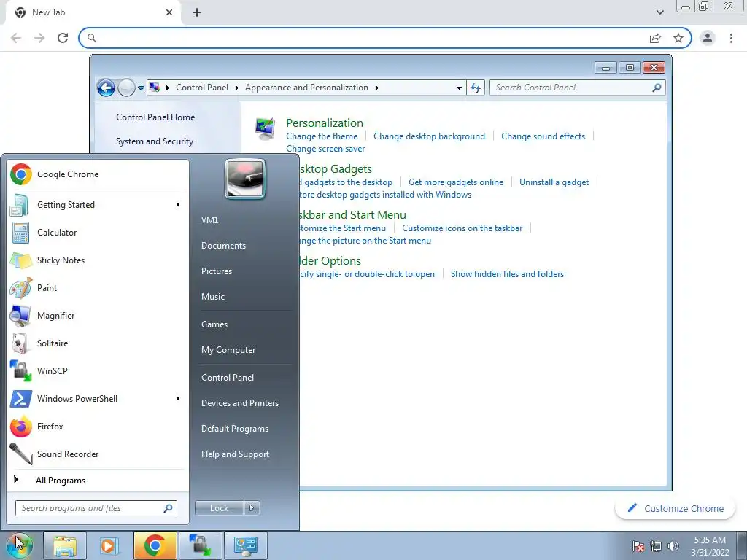Image resolution: width=747 pixels, height=560 pixels.
Task: Open Change sound effects link
Action: coord(543,136)
